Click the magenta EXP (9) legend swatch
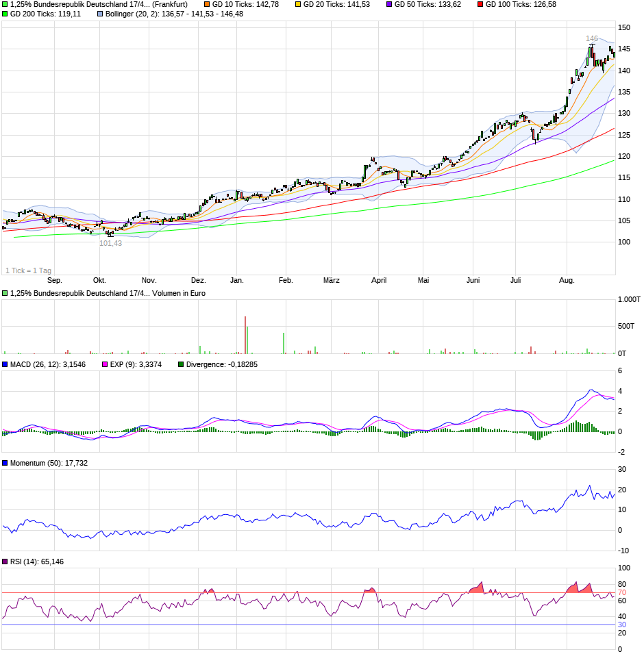The height and width of the screenshot is (656, 644). (x=105, y=364)
